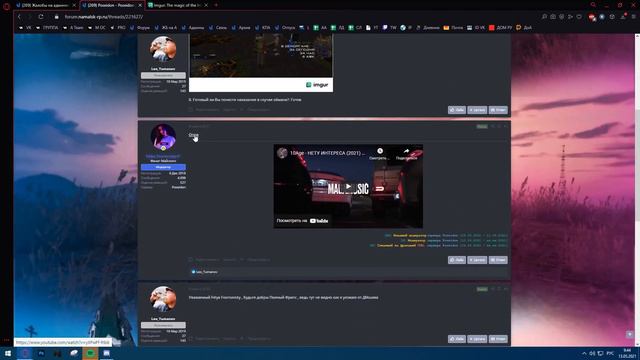Click the search tabs magnifier icon
This screenshot has height=360, width=640.
point(593,5)
